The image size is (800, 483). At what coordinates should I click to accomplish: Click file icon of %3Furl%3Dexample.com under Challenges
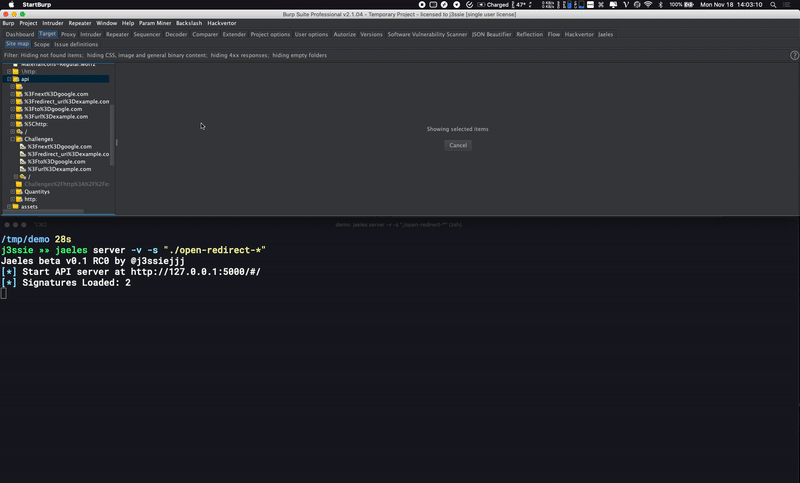[22, 169]
